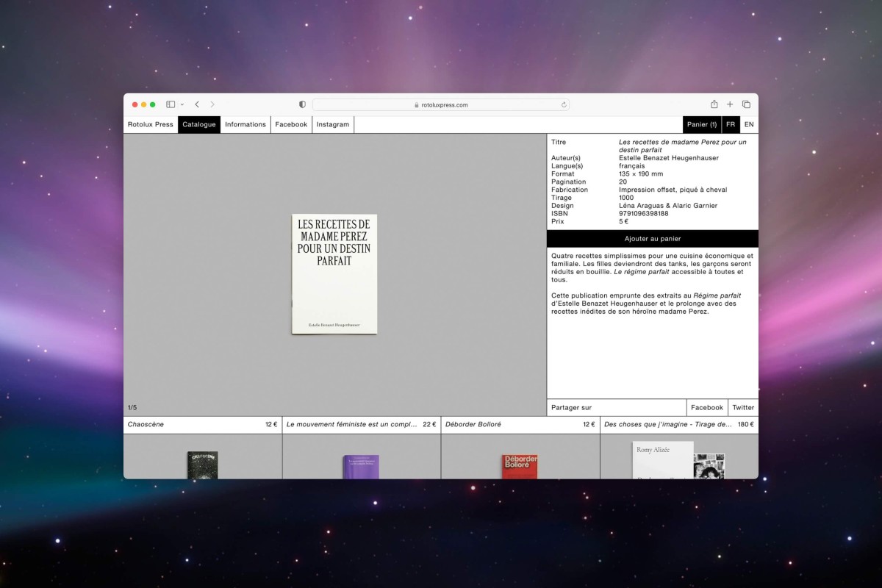Reload the page with the refresh icon
Image resolution: width=882 pixels, height=588 pixels.
(564, 105)
